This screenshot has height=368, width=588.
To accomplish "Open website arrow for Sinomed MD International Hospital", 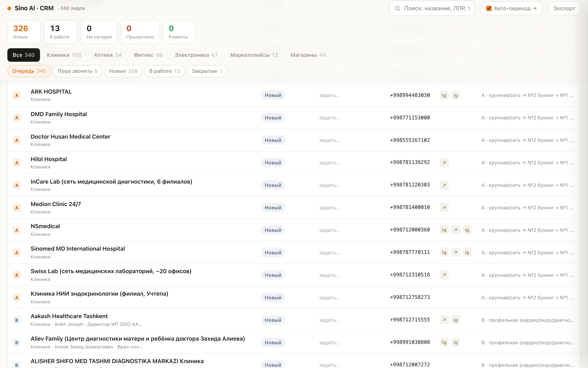I will click(x=455, y=252).
